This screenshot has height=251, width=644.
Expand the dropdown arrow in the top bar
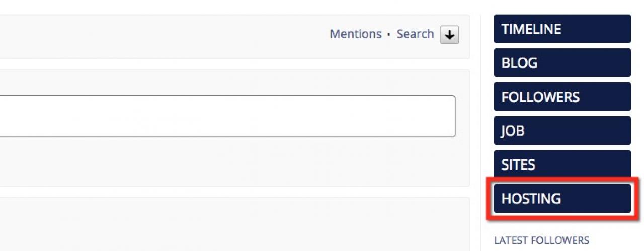449,35
